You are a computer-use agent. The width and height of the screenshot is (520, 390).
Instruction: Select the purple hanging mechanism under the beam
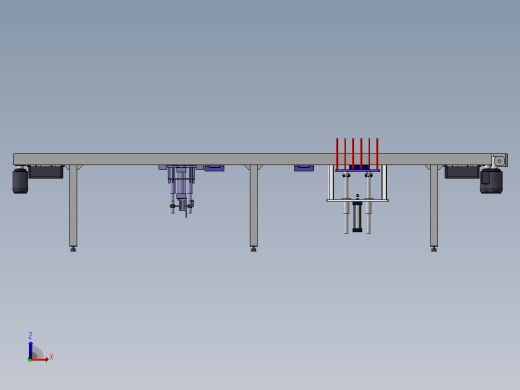coord(181,190)
